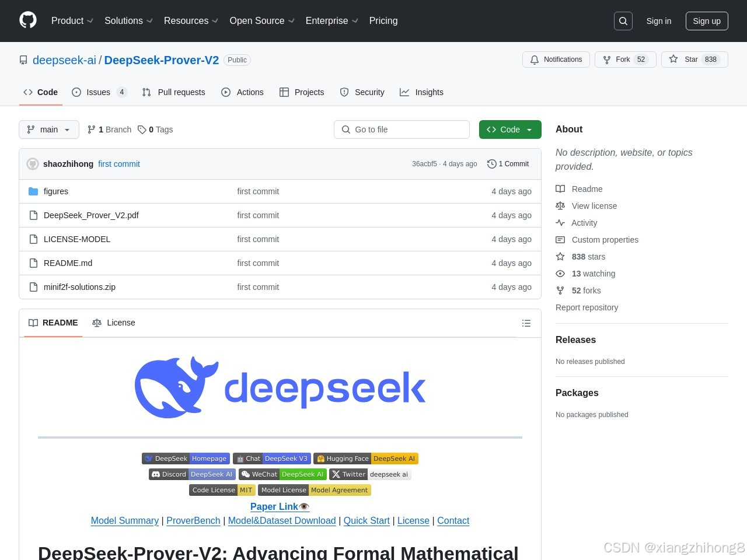Open the green Code dropdown button
This screenshot has width=747, height=560.
[x=510, y=129]
